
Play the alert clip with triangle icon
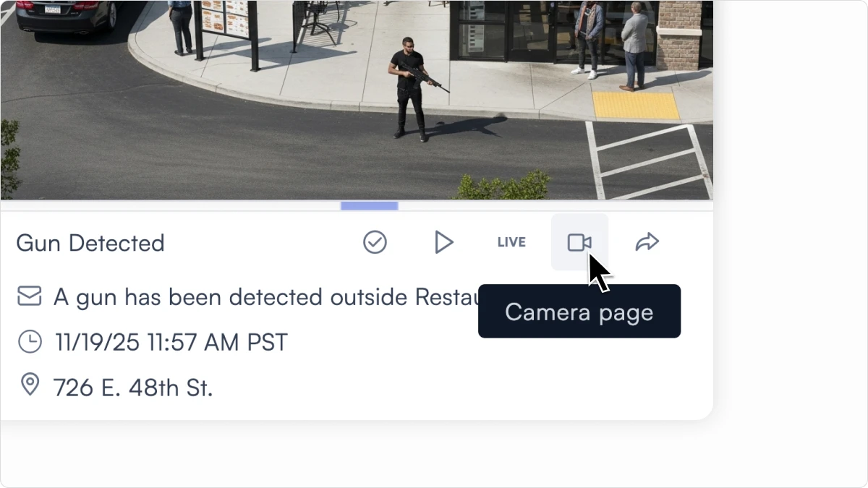pos(443,242)
